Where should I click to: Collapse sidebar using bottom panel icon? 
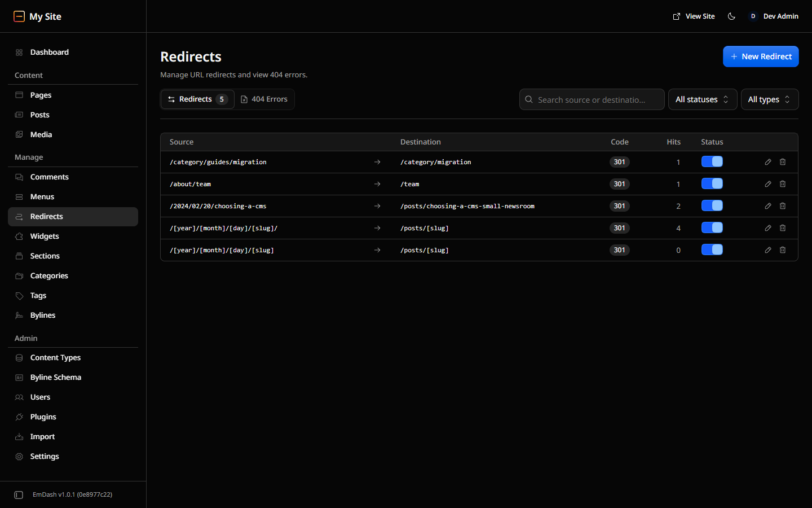(19, 495)
